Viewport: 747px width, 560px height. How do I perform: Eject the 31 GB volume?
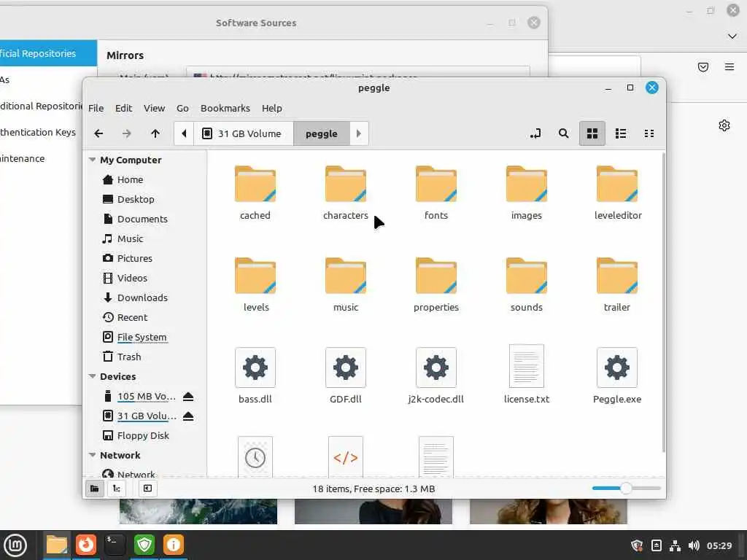pyautogui.click(x=188, y=416)
